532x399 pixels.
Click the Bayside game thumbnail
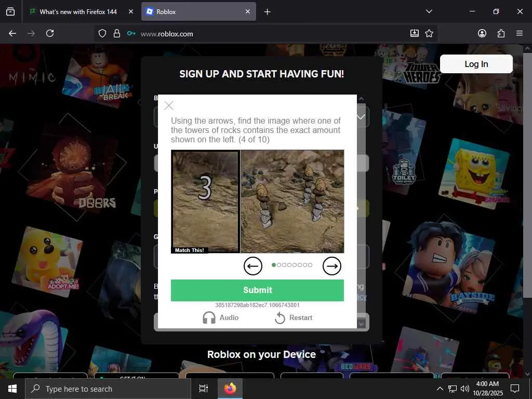click(449, 267)
